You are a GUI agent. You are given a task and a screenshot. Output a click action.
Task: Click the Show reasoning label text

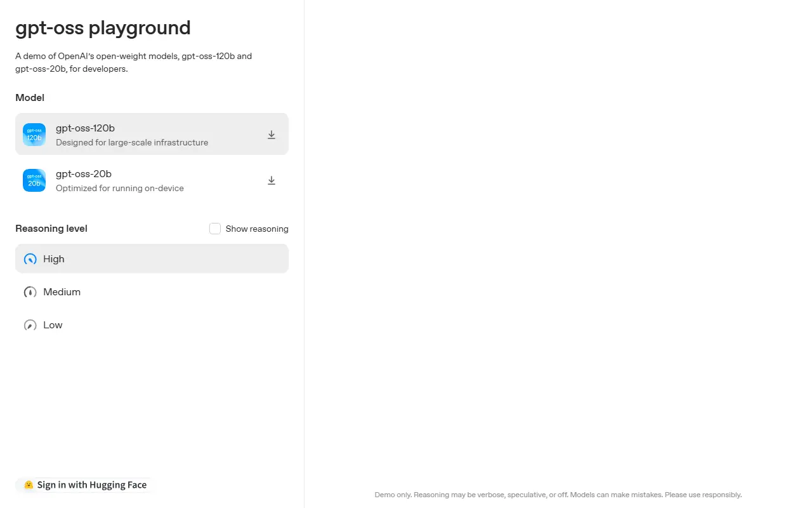257,229
